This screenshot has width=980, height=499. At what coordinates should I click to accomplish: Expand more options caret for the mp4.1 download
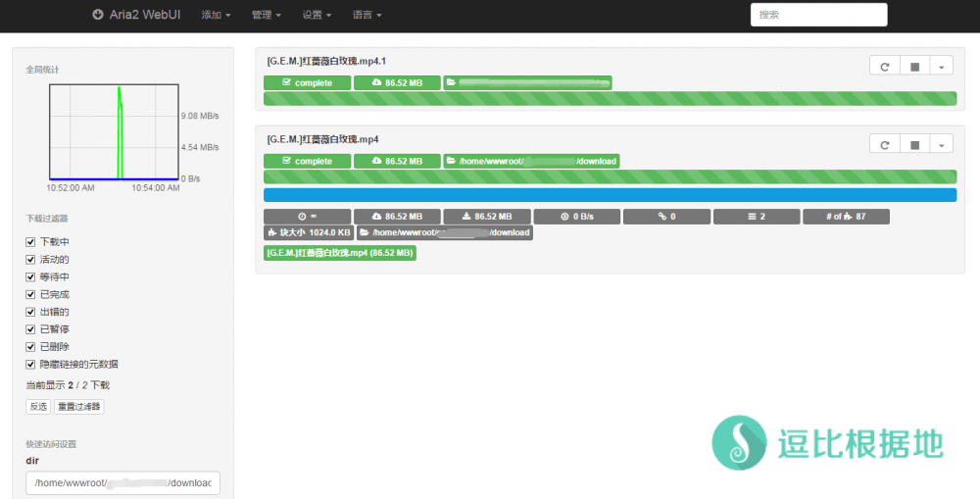tap(941, 67)
